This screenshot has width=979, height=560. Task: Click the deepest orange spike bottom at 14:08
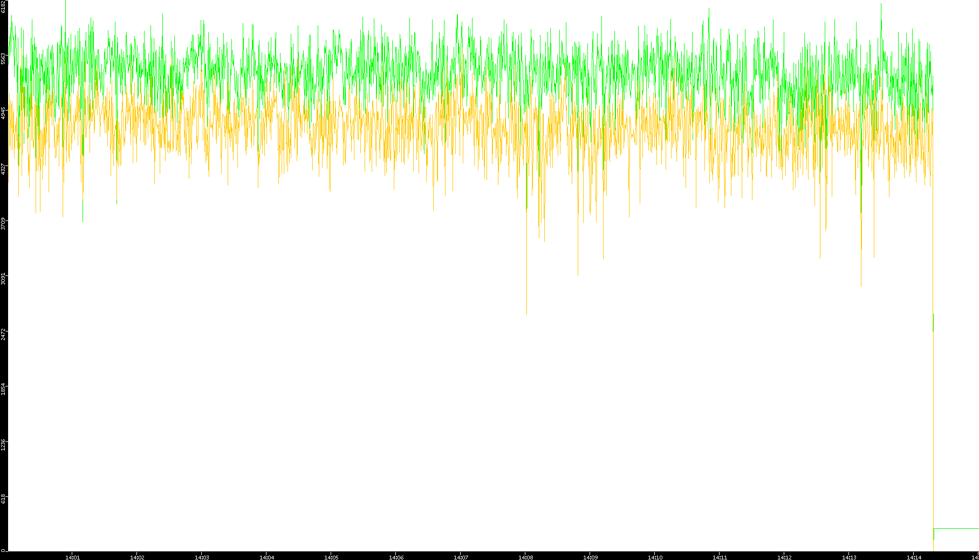pos(526,312)
